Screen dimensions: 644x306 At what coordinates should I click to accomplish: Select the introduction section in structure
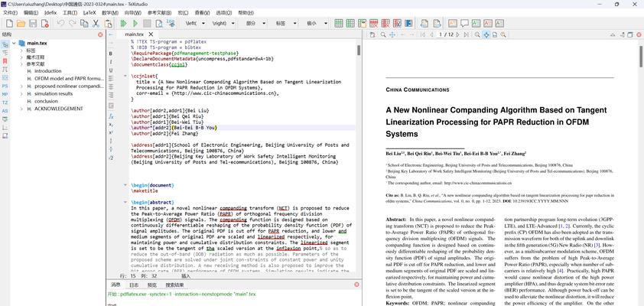tap(47, 71)
